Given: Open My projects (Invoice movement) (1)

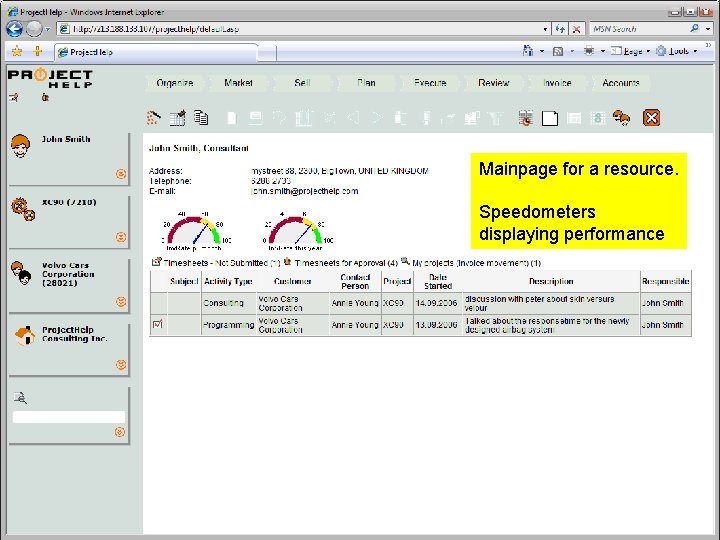Looking at the screenshot, I should pos(476,263).
